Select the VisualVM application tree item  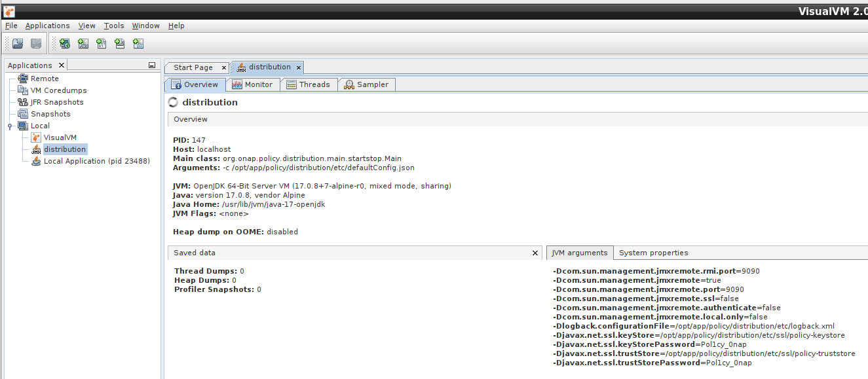(x=60, y=137)
